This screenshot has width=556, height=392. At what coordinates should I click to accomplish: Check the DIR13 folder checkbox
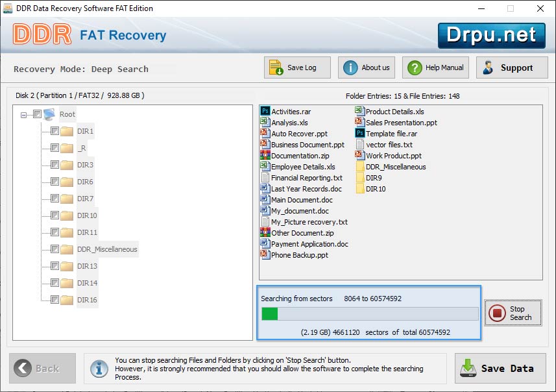tap(54, 265)
